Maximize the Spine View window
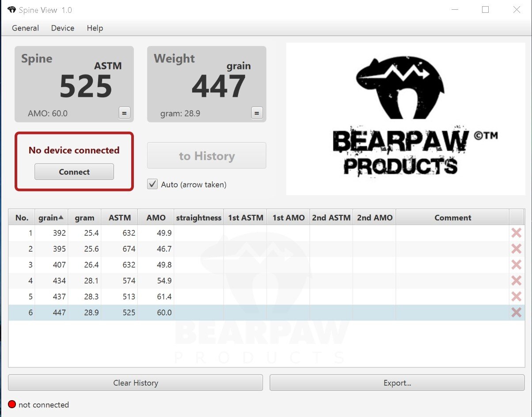 click(485, 10)
